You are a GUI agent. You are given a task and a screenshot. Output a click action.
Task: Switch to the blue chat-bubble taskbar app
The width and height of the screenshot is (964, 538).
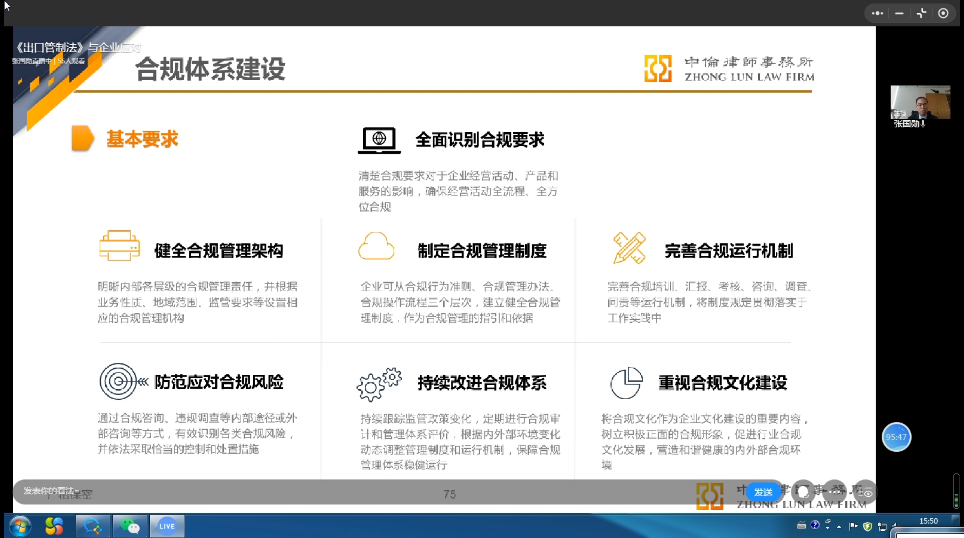[93, 526]
